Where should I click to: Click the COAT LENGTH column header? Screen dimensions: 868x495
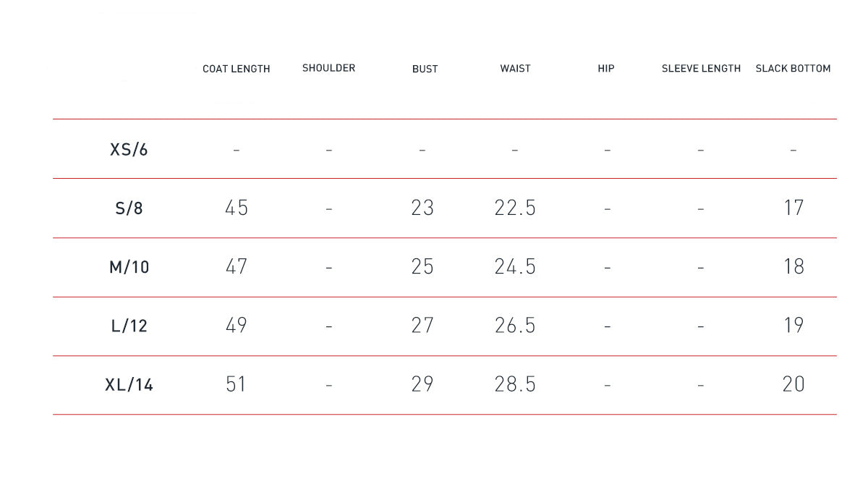pyautogui.click(x=236, y=69)
